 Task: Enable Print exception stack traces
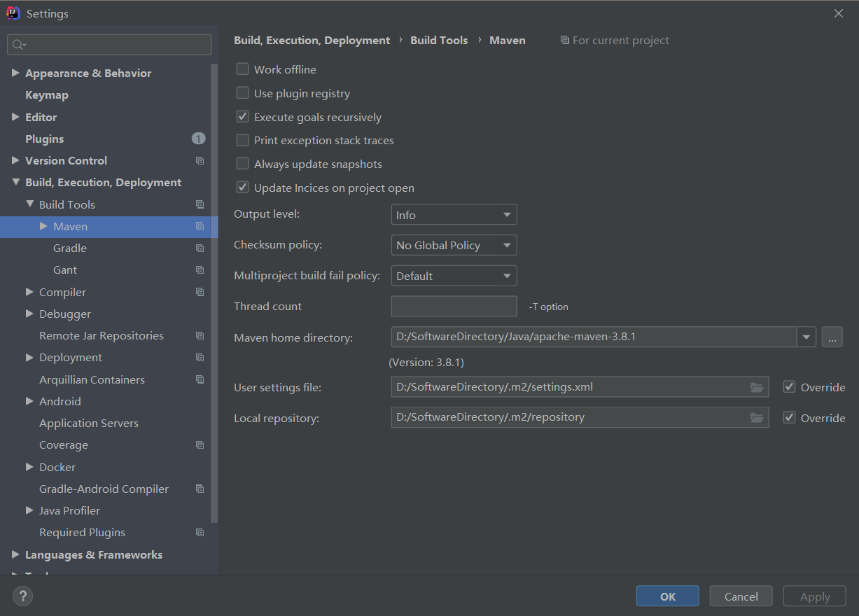pos(242,140)
